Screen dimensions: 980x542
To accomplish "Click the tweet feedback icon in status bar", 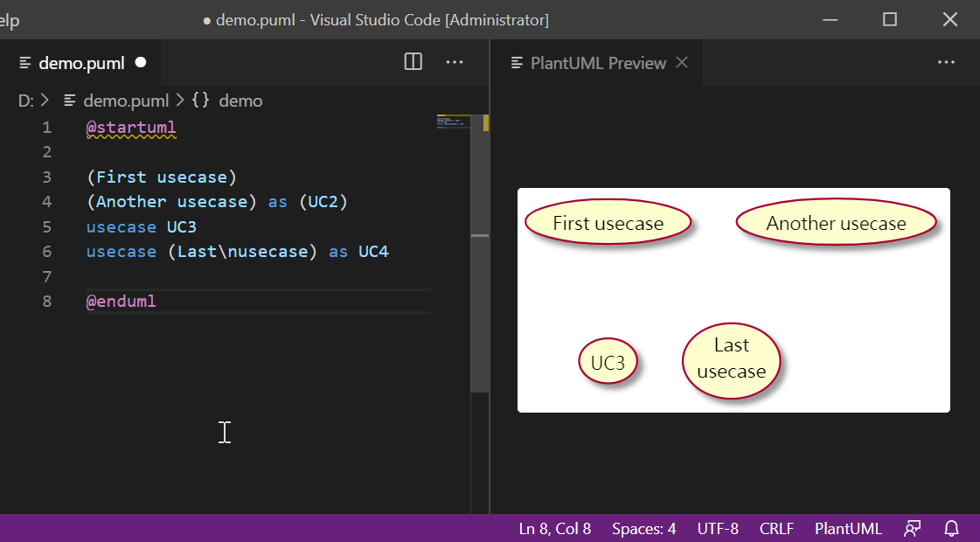I will click(912, 529).
